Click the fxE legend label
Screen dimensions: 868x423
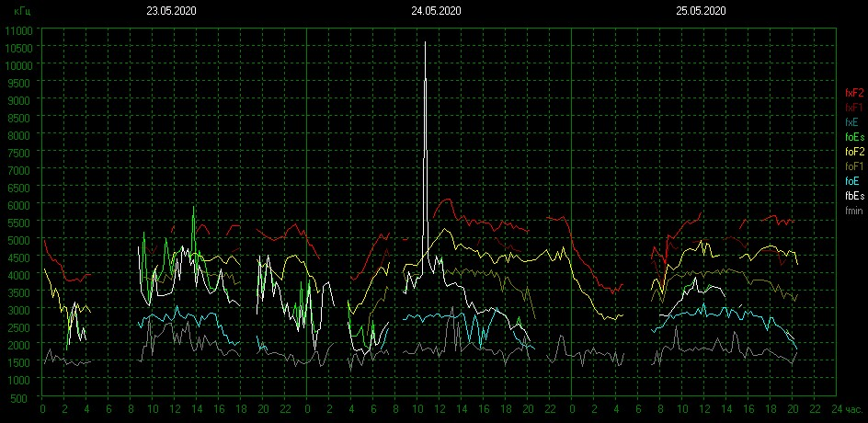click(x=852, y=122)
